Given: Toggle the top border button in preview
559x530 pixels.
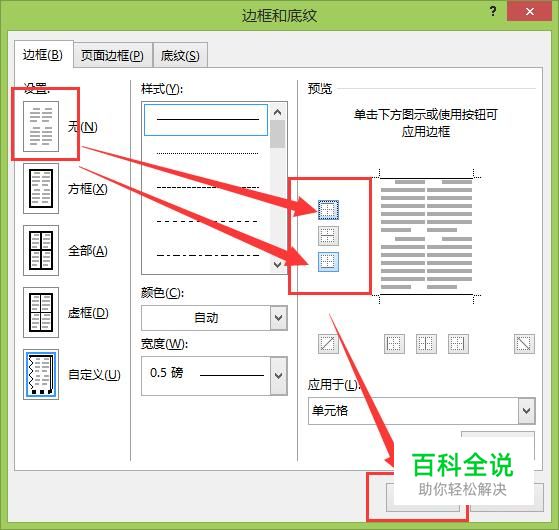Looking at the screenshot, I should click(328, 210).
